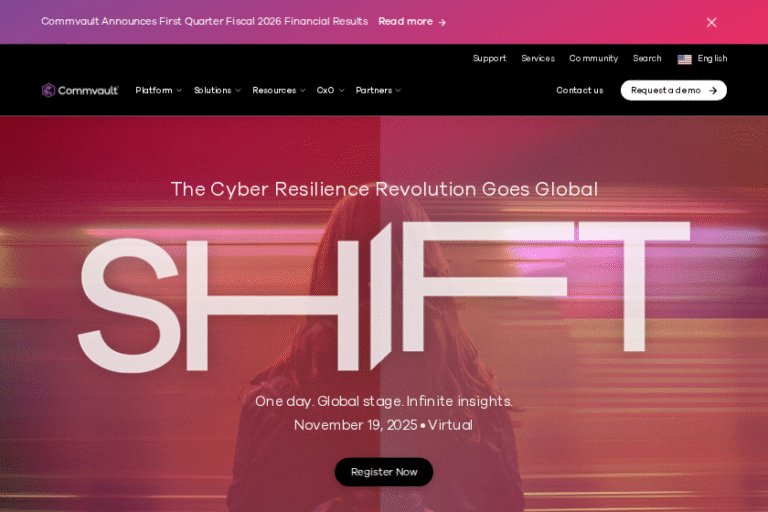Click the arrow next to Read more
The image size is (768, 512).
pos(442,22)
